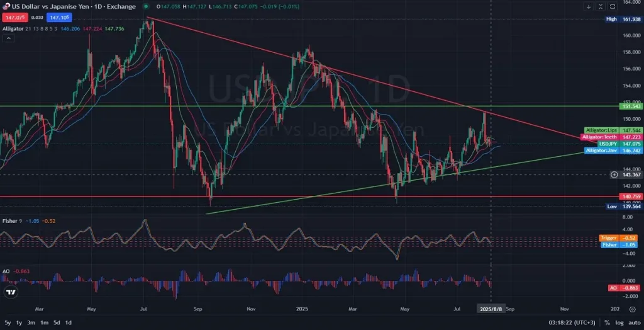Click the Alligator:Lips 147.544 axis label
The image size is (644, 330).
(x=613, y=130)
